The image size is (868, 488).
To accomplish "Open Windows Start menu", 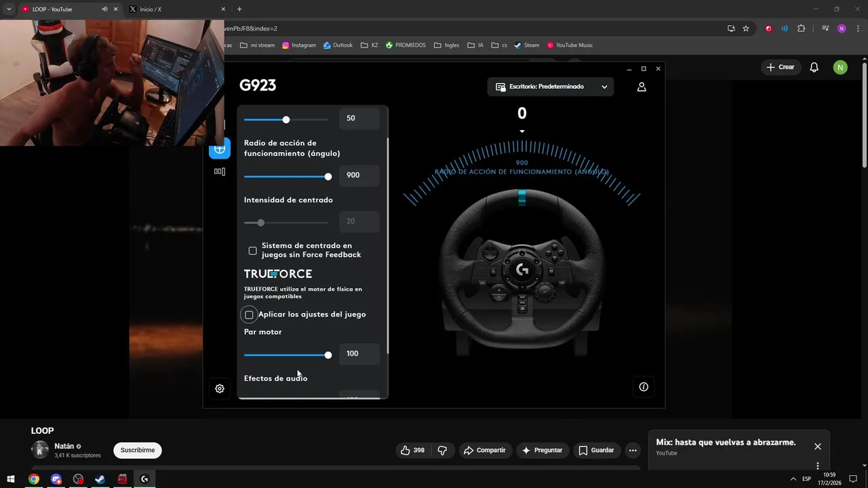I will point(11,479).
